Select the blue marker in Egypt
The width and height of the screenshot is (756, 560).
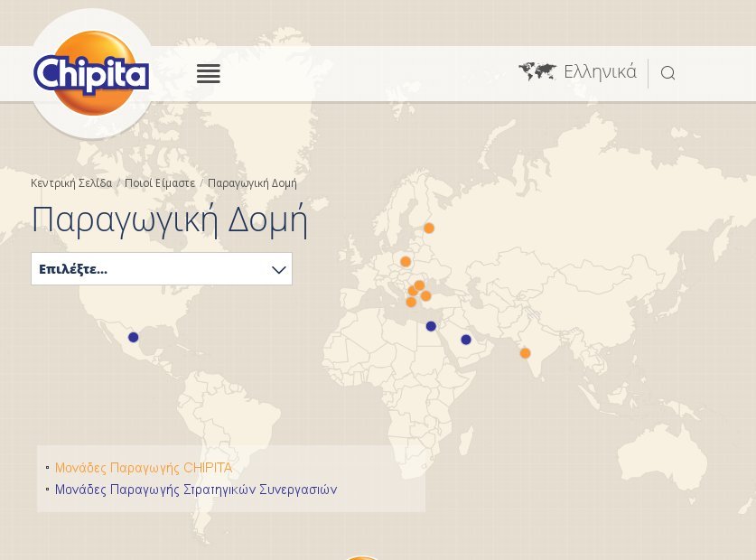click(431, 327)
